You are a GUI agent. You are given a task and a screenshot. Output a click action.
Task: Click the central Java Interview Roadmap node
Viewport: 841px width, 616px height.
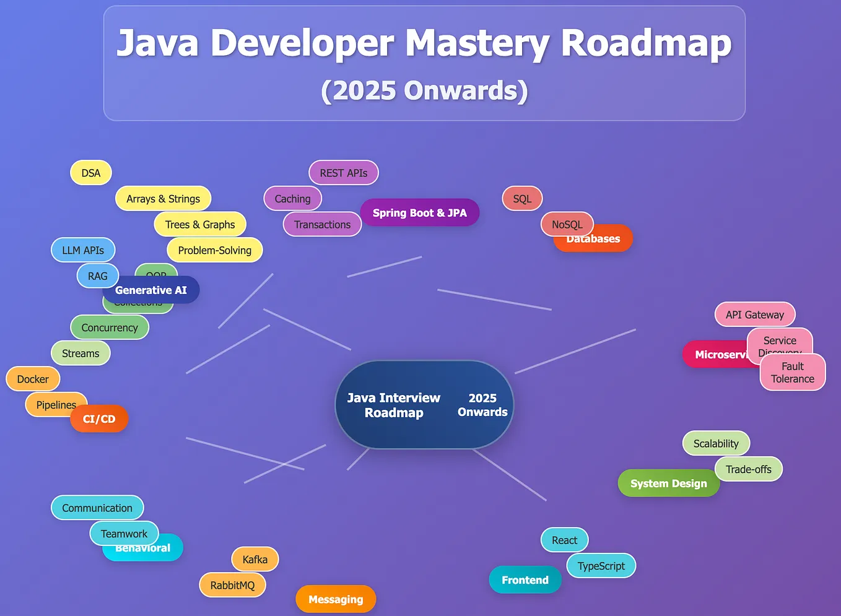click(424, 404)
